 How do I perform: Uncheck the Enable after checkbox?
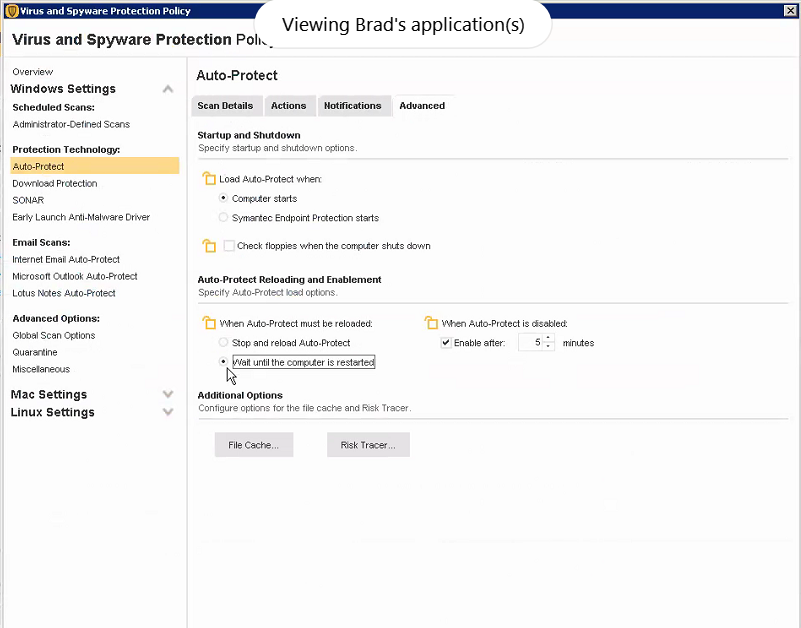click(446, 343)
